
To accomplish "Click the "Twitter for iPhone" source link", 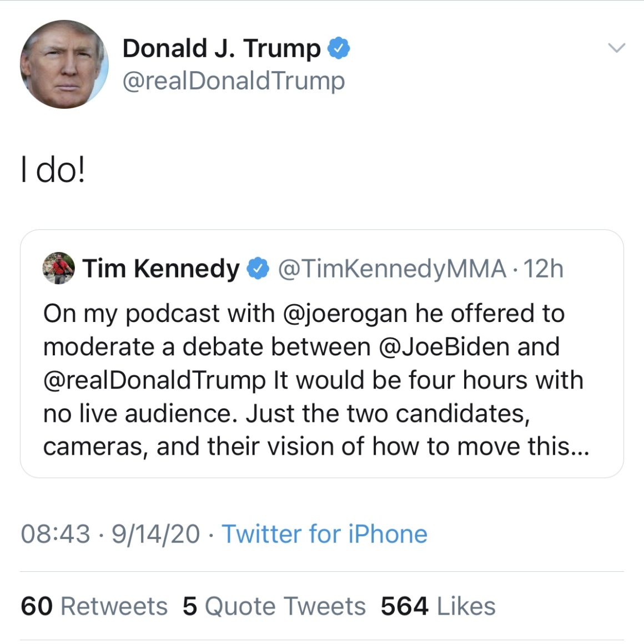I will pos(324,534).
